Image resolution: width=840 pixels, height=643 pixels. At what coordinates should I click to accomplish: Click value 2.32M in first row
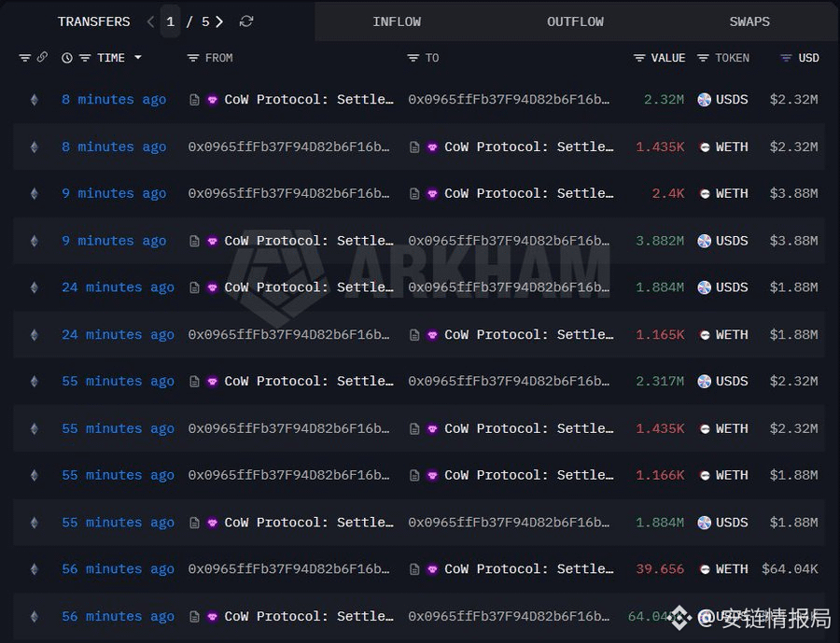tap(664, 100)
